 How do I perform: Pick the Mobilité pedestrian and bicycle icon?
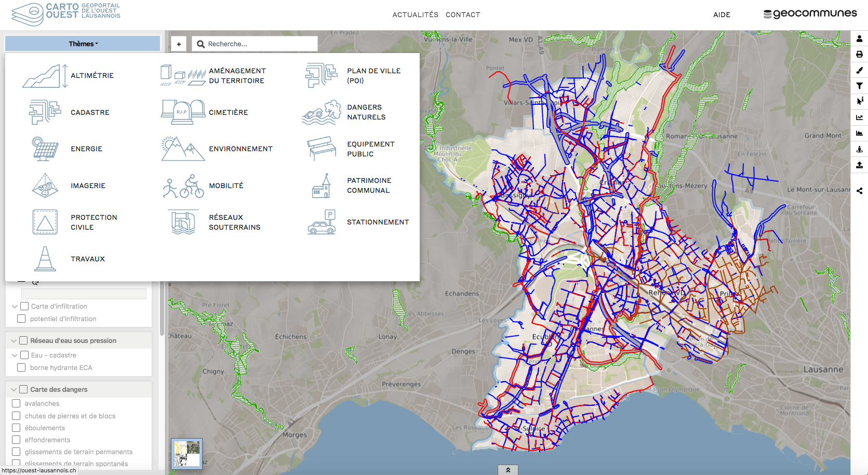(183, 186)
